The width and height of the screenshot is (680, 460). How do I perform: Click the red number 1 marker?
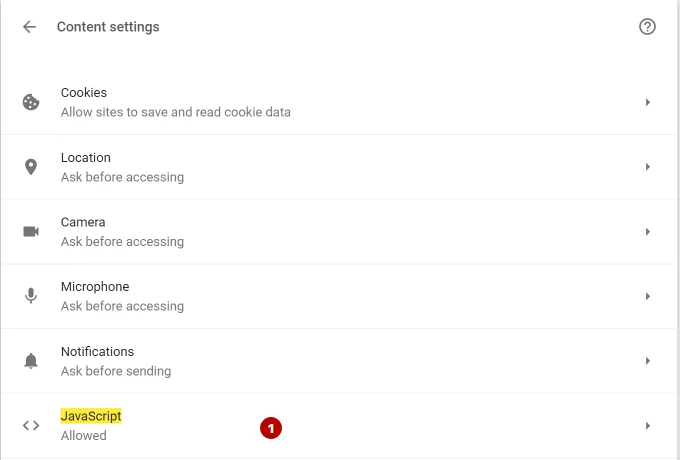click(271, 428)
